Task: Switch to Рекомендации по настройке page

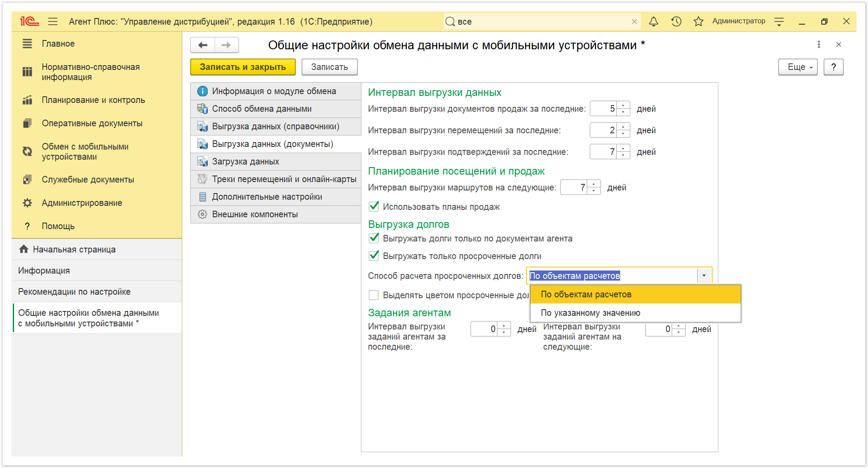Action: click(96, 292)
